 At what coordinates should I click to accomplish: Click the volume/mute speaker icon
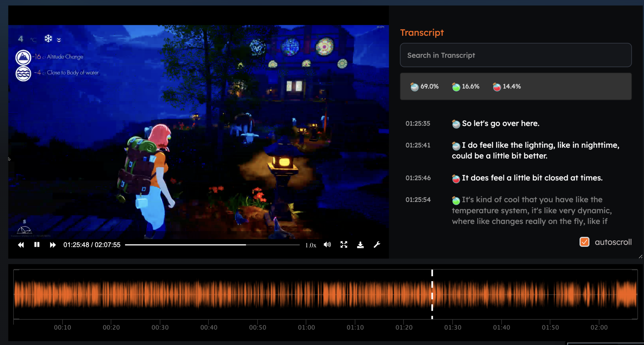point(328,245)
